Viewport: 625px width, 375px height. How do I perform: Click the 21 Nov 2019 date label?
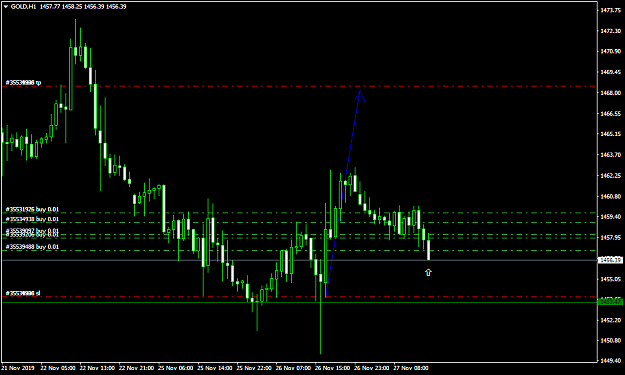pyautogui.click(x=18, y=368)
